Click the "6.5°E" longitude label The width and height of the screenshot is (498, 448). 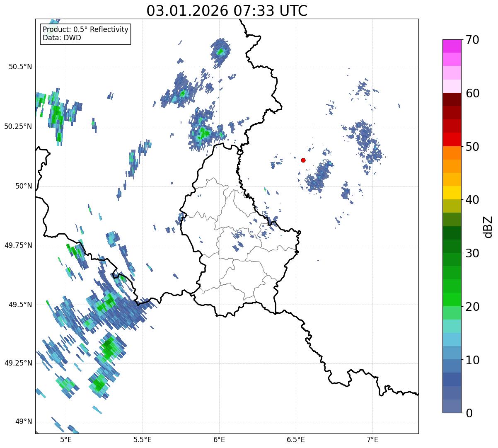[x=296, y=439]
